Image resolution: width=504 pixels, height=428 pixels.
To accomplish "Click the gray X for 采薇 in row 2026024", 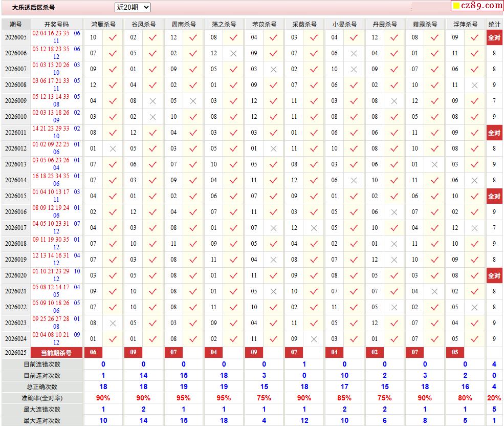I will [x=314, y=339].
